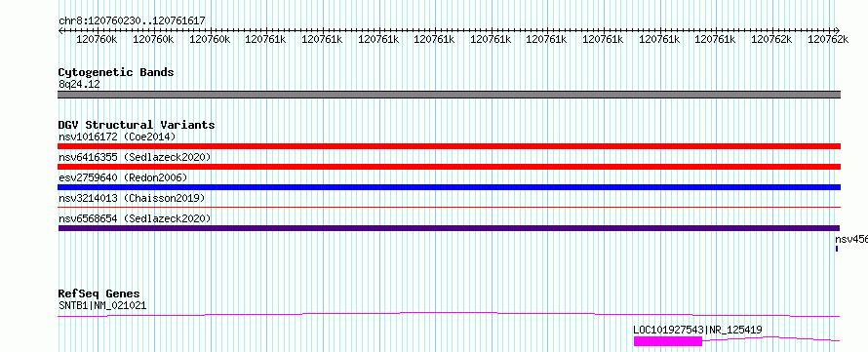The width and height of the screenshot is (868, 352).
Task: Click the magenta LOC101927543 exon block
Action: [x=668, y=341]
